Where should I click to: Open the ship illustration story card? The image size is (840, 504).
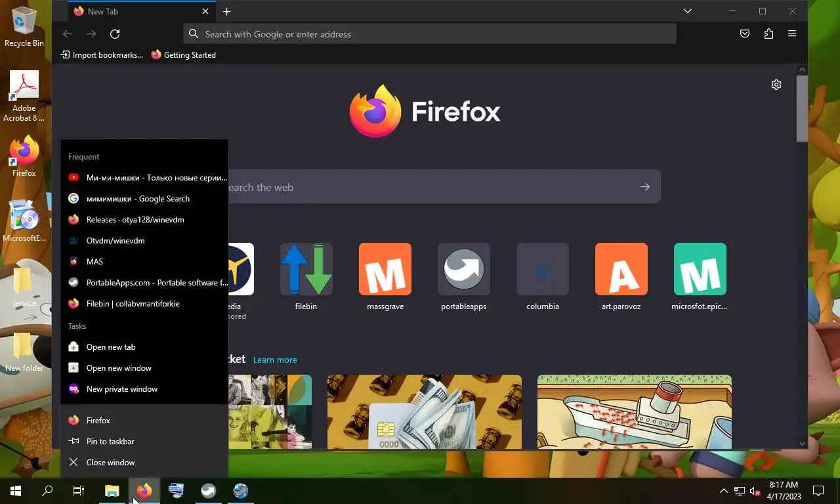point(635,411)
